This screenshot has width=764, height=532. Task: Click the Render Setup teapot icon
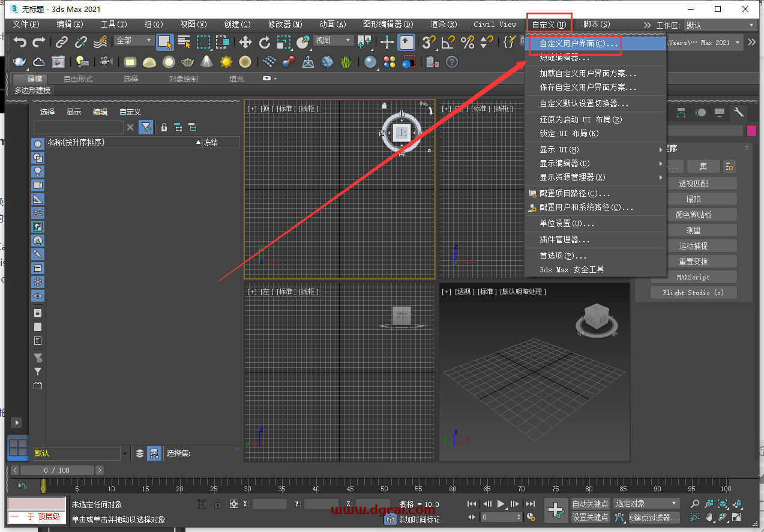point(18,61)
